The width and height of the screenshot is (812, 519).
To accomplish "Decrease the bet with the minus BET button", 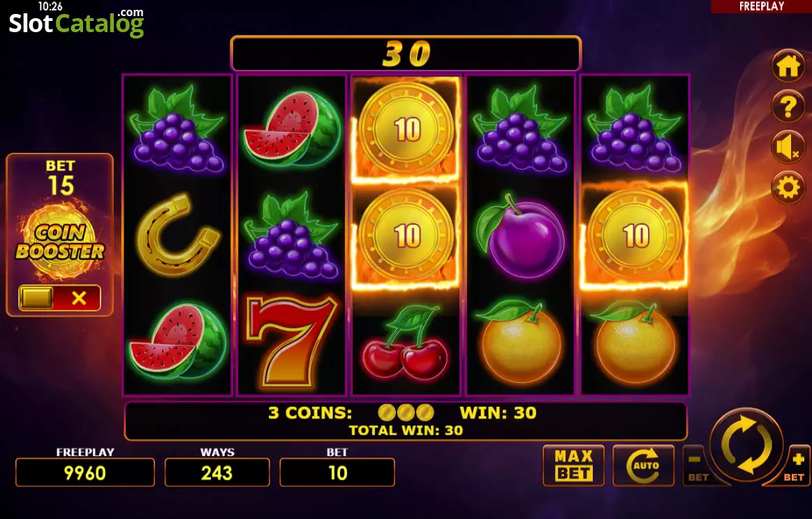I will coord(697,467).
